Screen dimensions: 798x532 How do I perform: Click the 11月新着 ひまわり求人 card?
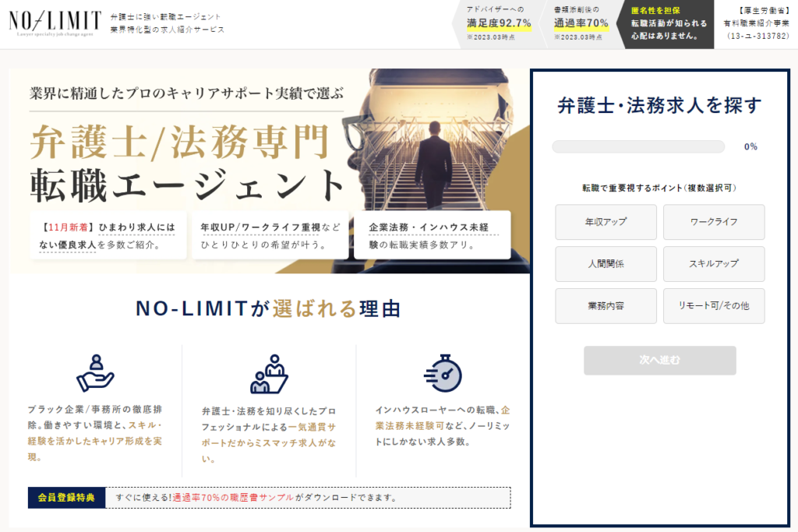(108, 235)
